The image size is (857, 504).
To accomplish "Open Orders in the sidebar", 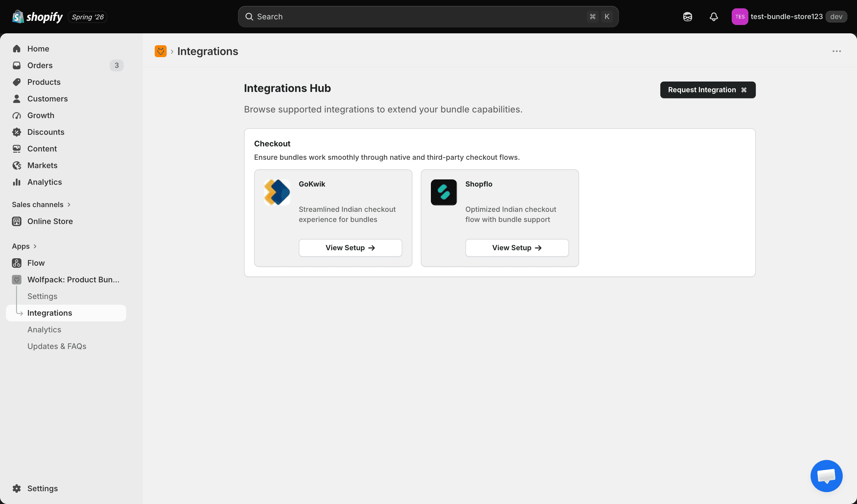I will pyautogui.click(x=66, y=65).
